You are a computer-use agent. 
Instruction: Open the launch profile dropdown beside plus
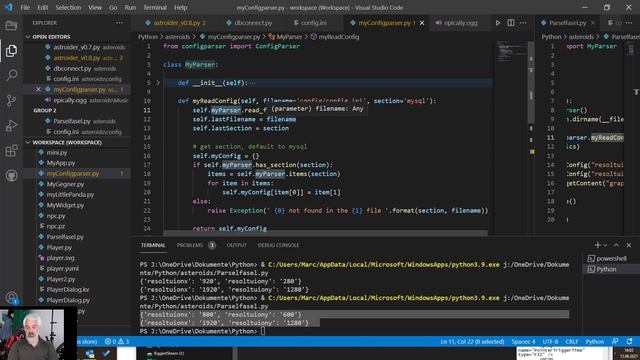pyautogui.click(x=605, y=245)
